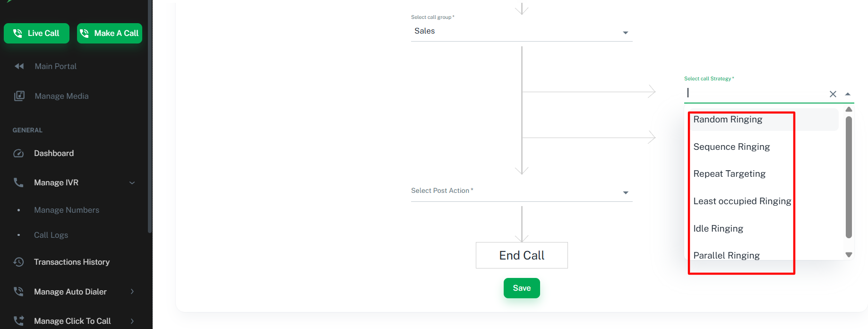Choose Random Ringing strategy option
Screen dimensions: 868x329
coord(728,120)
